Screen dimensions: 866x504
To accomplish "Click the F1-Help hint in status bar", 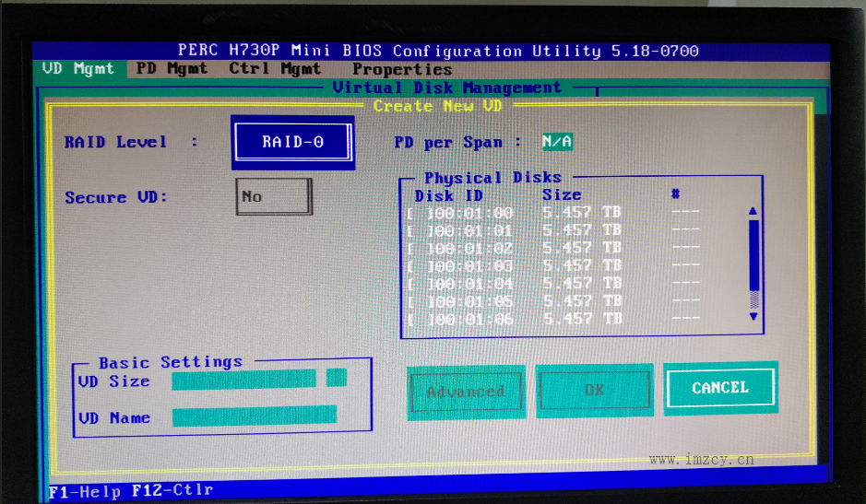I will point(85,492).
